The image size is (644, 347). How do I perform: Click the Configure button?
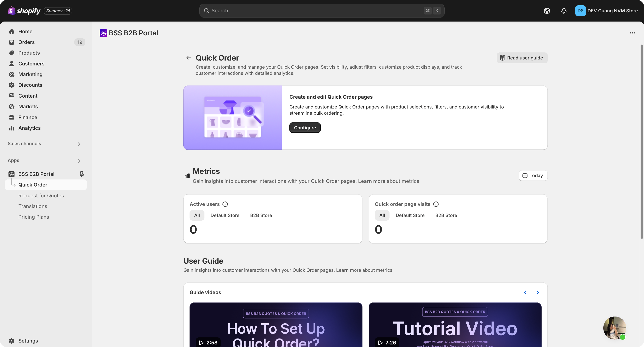click(305, 128)
